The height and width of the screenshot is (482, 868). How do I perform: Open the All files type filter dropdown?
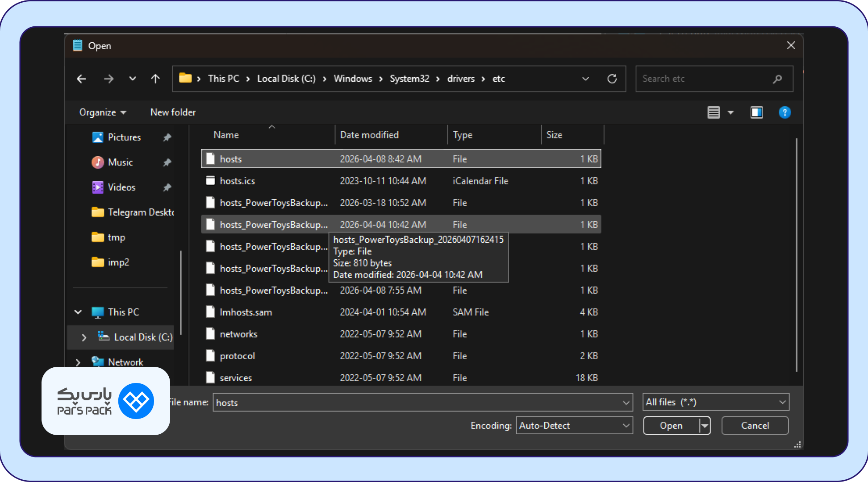pyautogui.click(x=716, y=402)
